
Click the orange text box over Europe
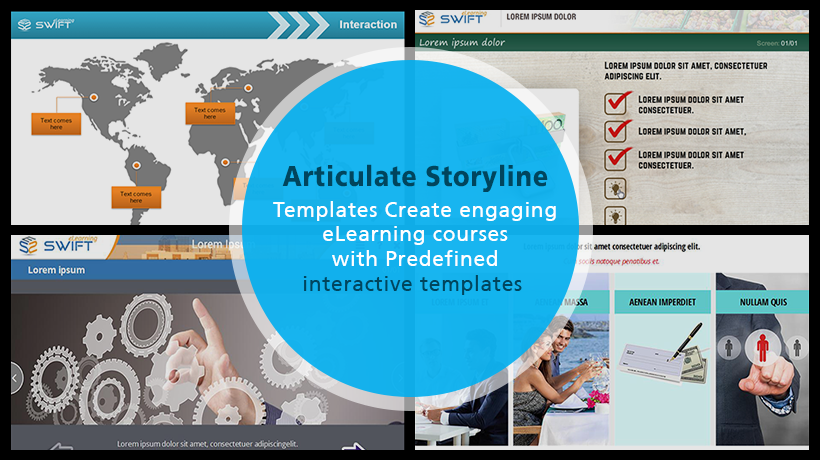[210, 113]
